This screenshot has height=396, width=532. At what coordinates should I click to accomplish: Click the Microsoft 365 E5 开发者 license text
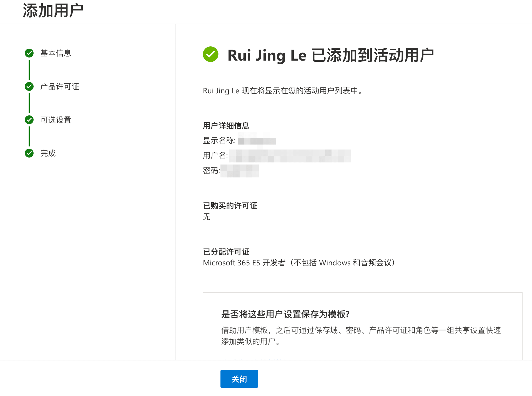299,263
